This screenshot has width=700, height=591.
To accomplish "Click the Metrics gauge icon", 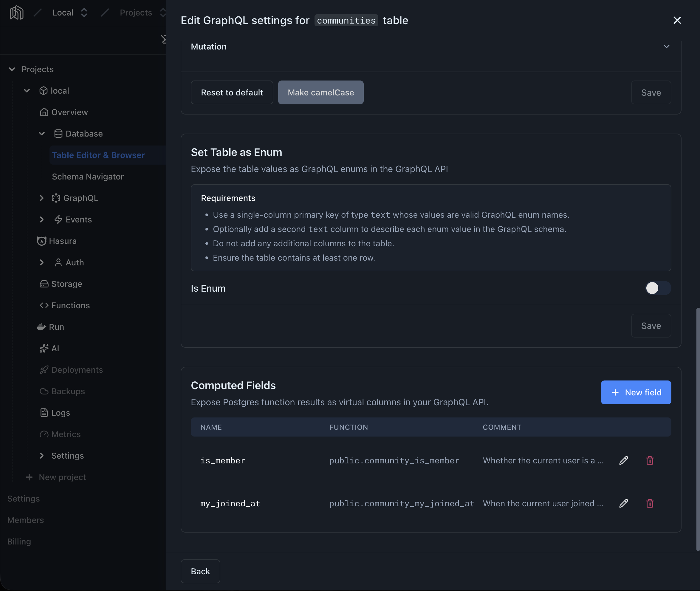I will pyautogui.click(x=44, y=434).
